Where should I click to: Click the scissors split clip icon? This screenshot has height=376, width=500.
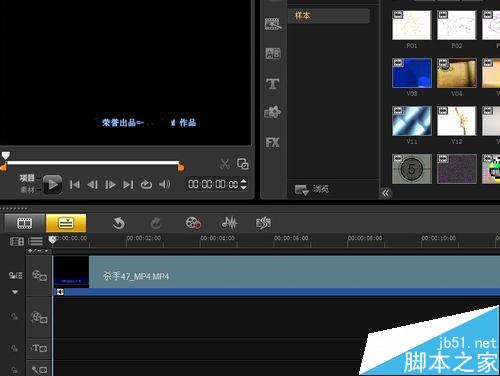[x=225, y=164]
